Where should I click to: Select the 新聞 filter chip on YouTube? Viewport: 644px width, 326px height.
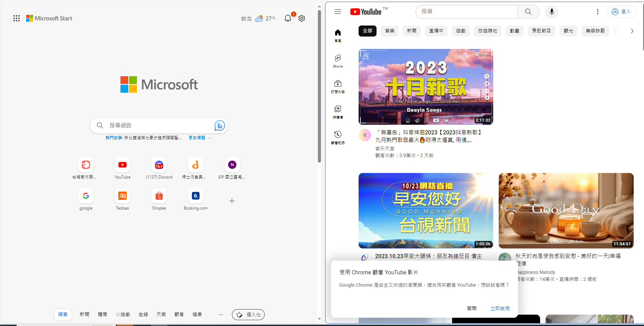click(412, 31)
